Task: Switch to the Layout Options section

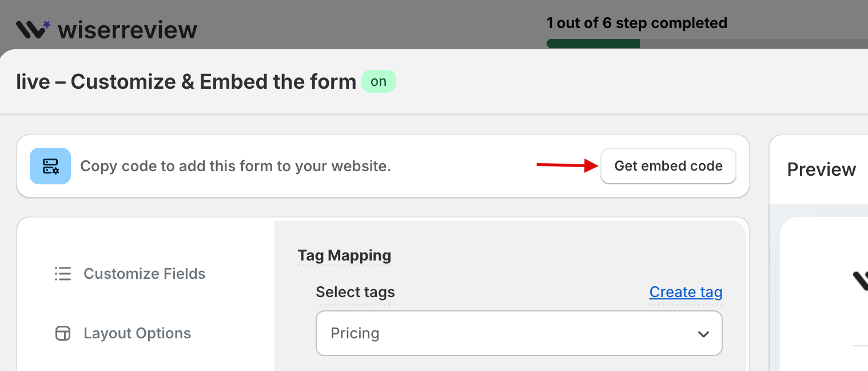Action: tap(137, 333)
